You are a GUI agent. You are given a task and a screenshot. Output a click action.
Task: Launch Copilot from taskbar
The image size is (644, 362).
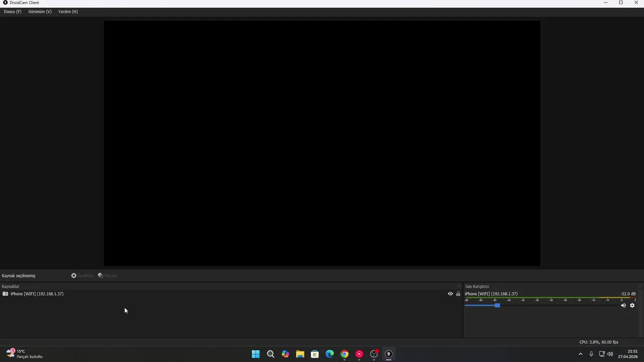285,354
